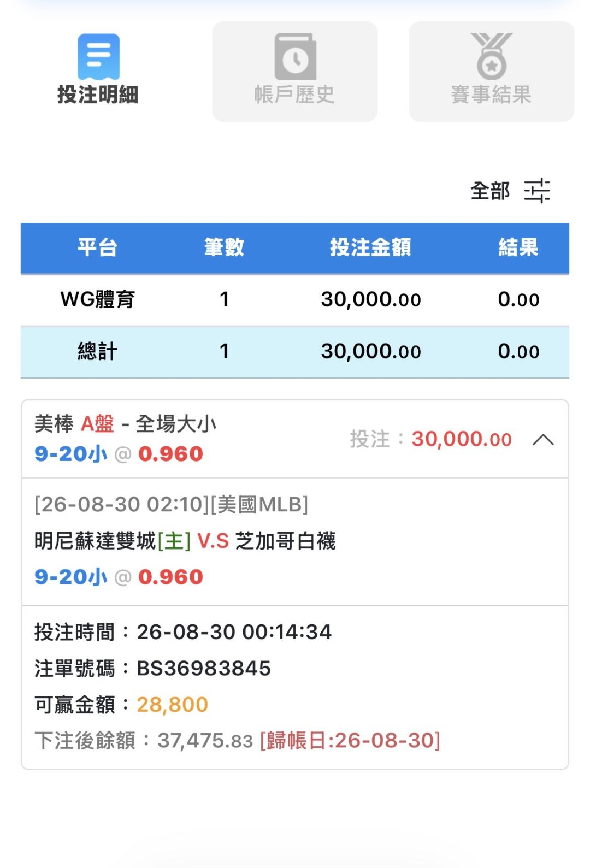Screen dimensions: 590x868
Task: Tap the 明尼蘇達雙城 V.S 芝加哥白襪 matchup
Action: coord(185,541)
